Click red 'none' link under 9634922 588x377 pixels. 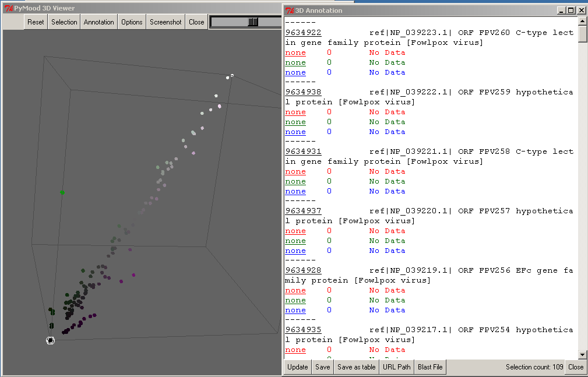tap(295, 52)
